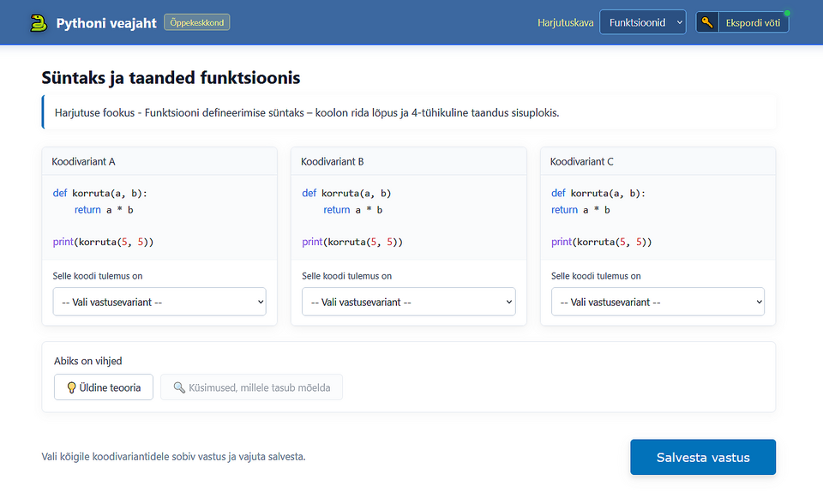Viewport: 823px width, 504px height.
Task: Click the Salvesta vastus button
Action: click(703, 457)
